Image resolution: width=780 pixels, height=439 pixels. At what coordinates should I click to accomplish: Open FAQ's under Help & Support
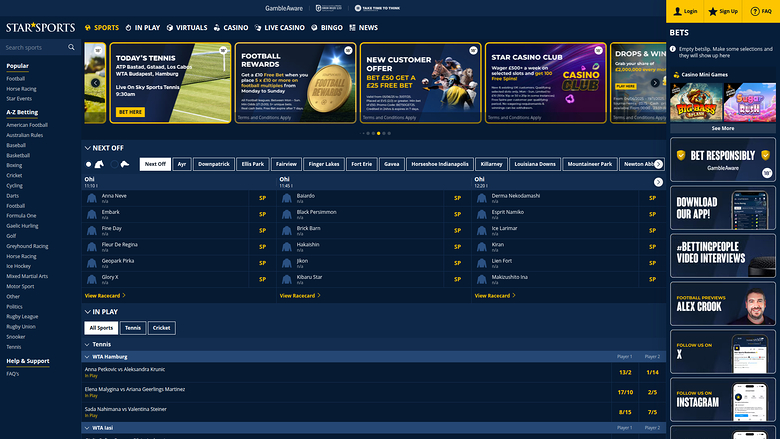(x=12, y=373)
